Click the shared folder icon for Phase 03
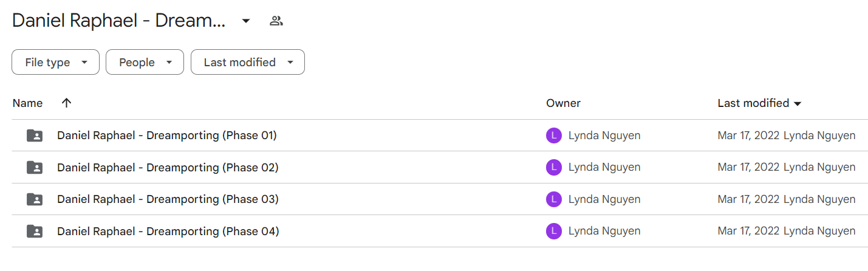868x271 pixels. coord(35,199)
